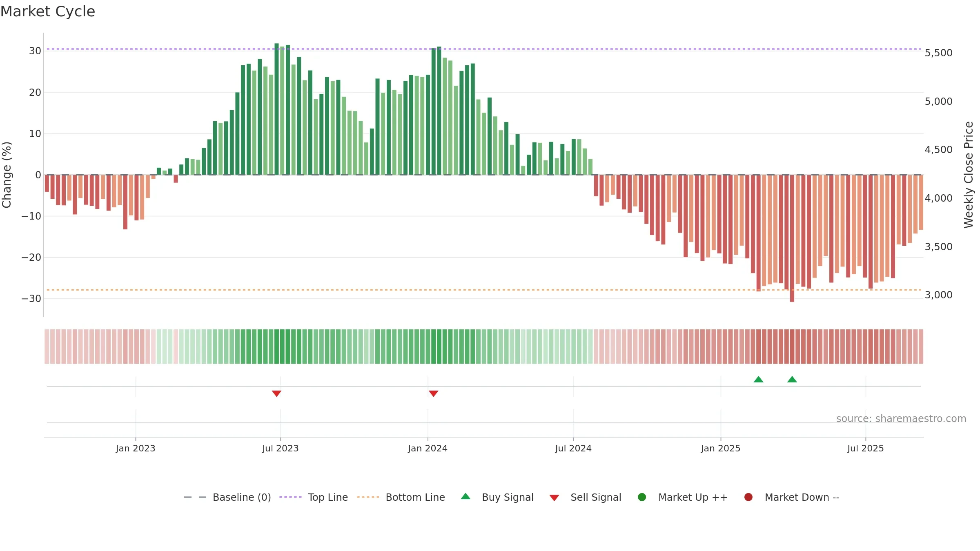Click the green Buy Signal legend triangle icon

pyautogui.click(x=465, y=496)
